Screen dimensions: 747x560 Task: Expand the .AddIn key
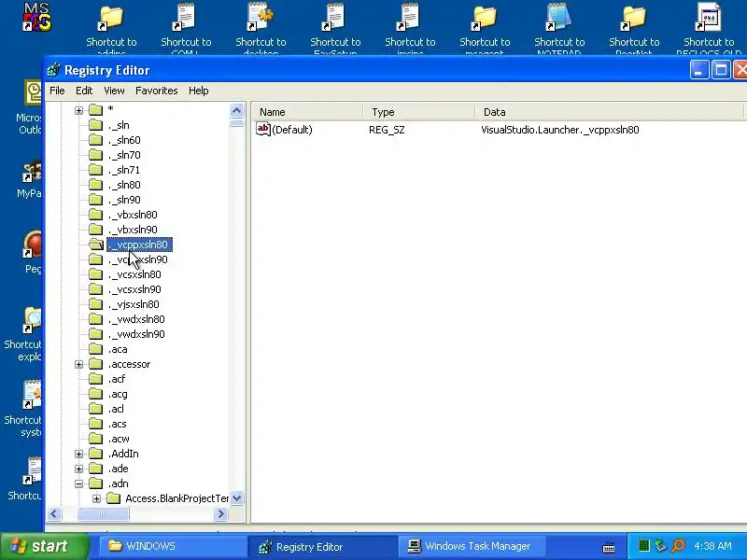(x=79, y=454)
